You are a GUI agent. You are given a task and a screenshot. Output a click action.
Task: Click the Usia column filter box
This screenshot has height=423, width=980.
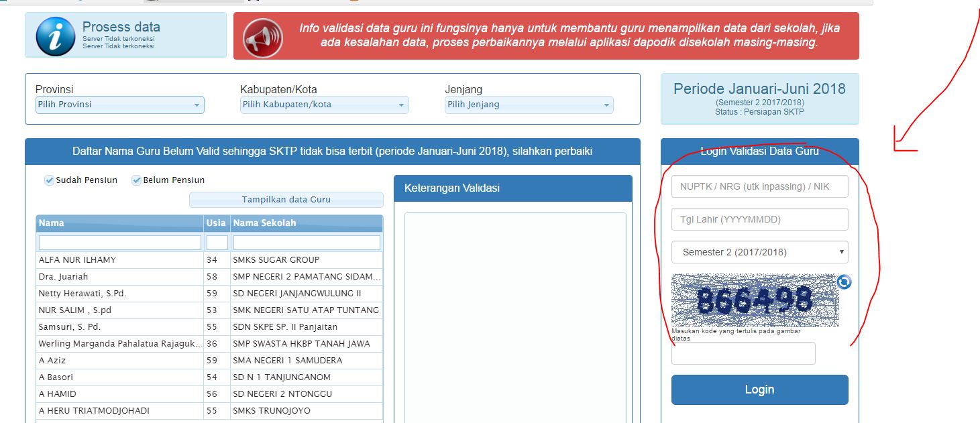tap(217, 243)
